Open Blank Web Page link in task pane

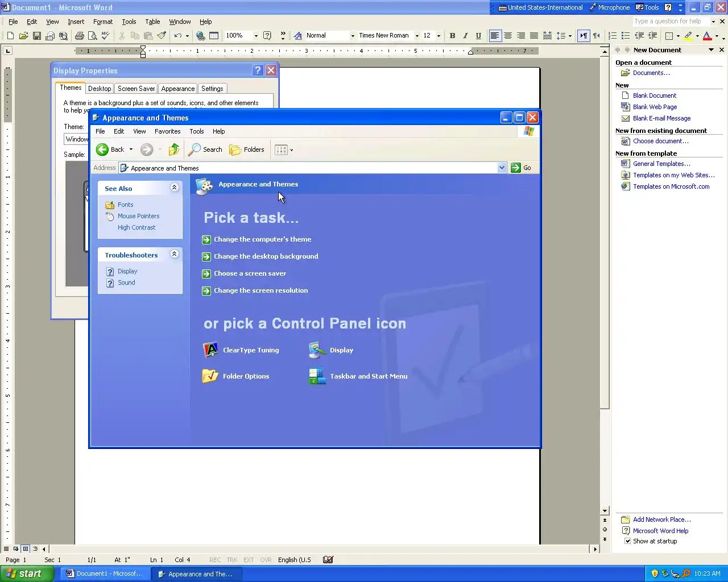pyautogui.click(x=655, y=107)
